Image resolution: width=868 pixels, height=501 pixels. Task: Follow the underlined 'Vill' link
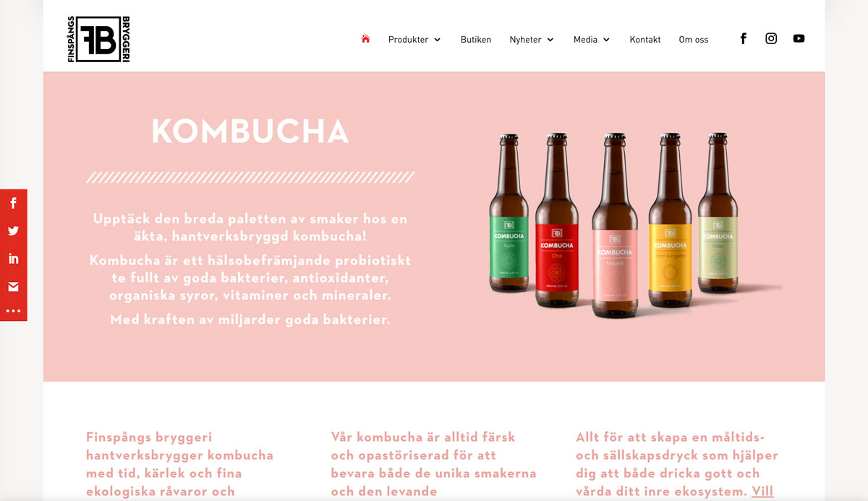point(762,492)
